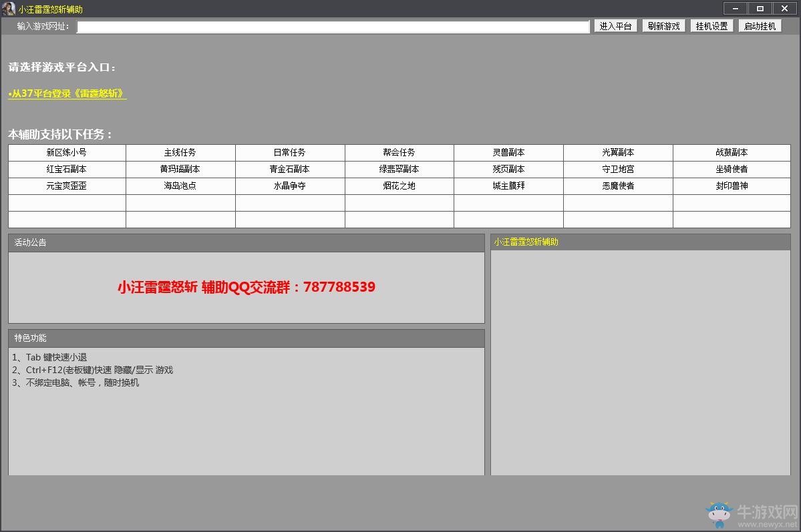Select the 守卫地宫 cell
Viewport: 801px width, 532px height.
point(618,170)
